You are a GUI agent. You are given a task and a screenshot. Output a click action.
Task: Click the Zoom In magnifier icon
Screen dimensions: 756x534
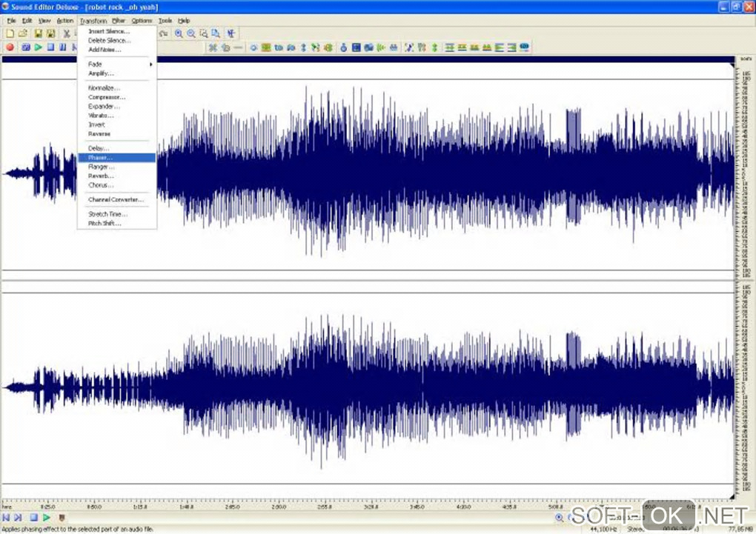(179, 33)
